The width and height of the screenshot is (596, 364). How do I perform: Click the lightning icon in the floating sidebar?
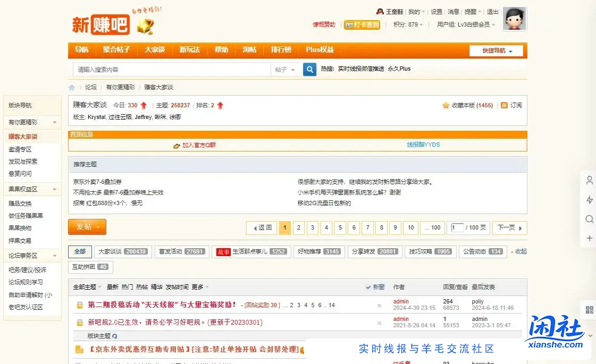pyautogui.click(x=589, y=199)
